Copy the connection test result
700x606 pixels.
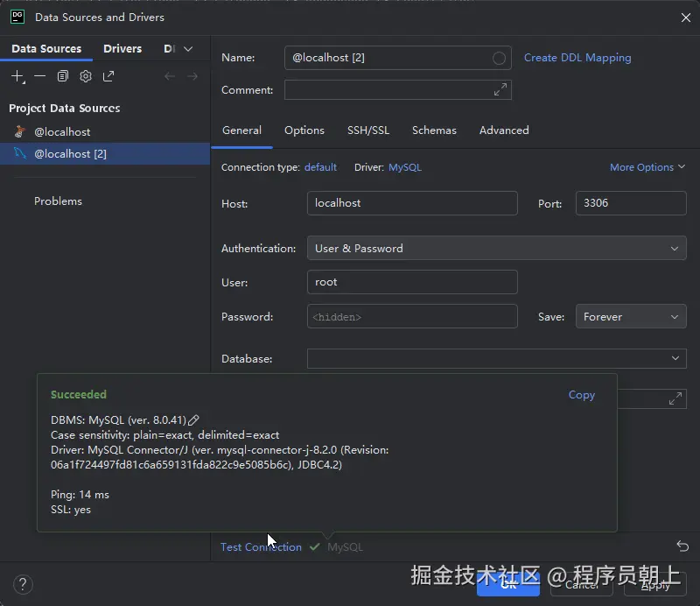581,395
